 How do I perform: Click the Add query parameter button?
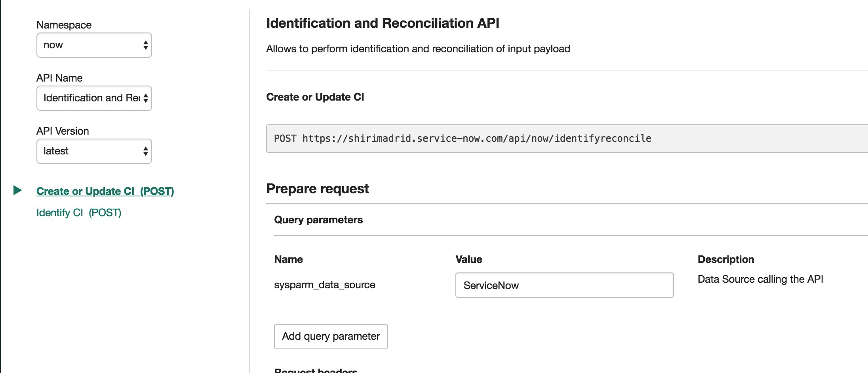point(331,337)
